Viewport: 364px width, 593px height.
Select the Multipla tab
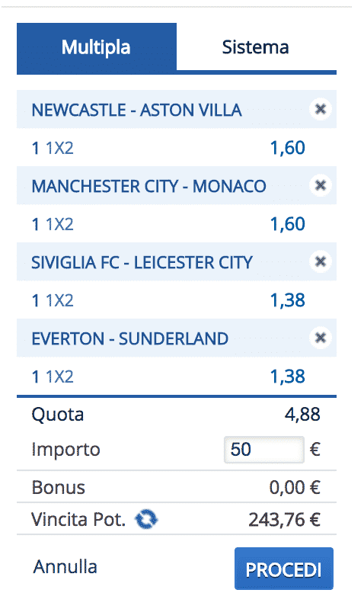pos(97,47)
